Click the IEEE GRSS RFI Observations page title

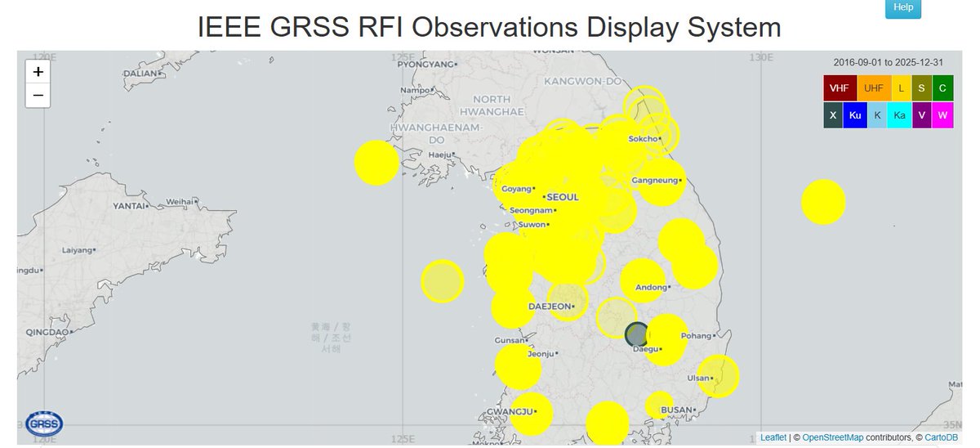[489, 27]
